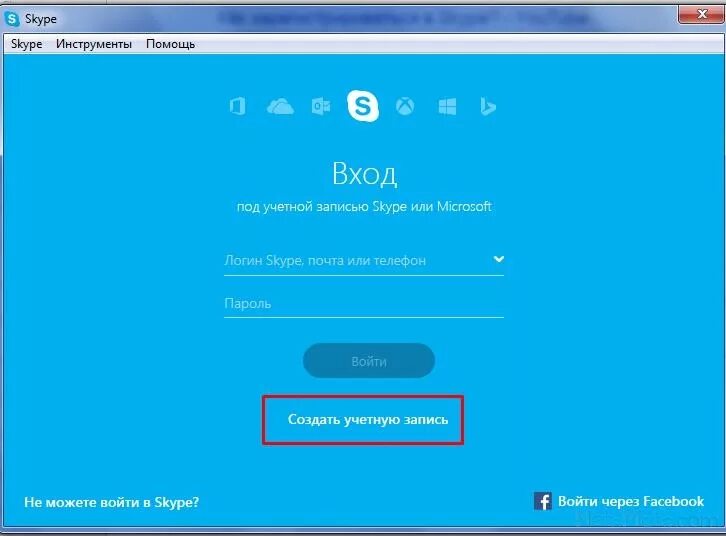The height and width of the screenshot is (536, 726).
Task: Click the Skype icon in title bar
Action: (12, 19)
